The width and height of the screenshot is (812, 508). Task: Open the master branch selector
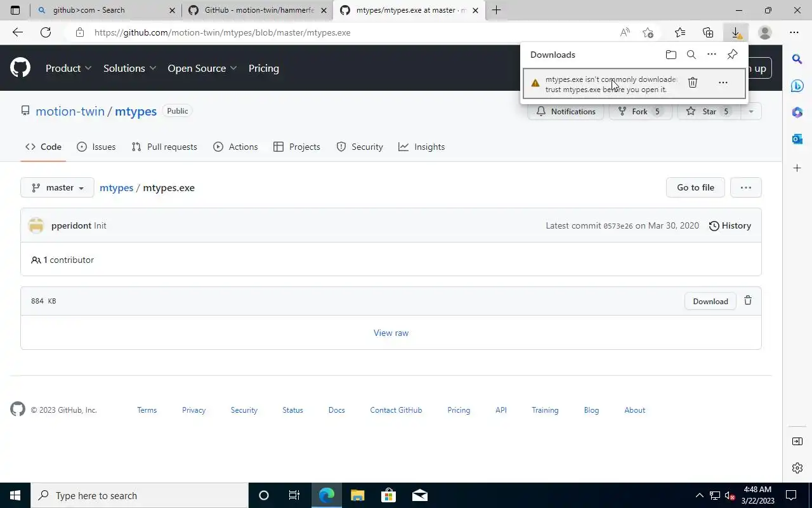click(57, 187)
